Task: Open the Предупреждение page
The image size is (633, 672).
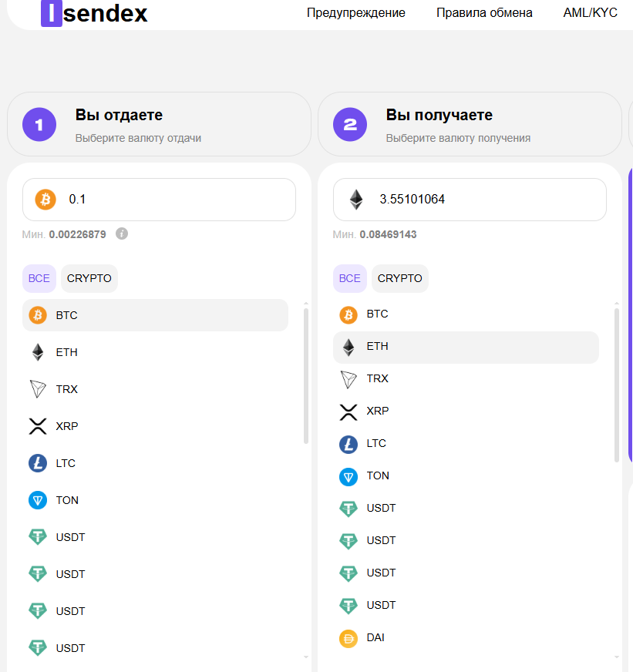Action: (356, 13)
